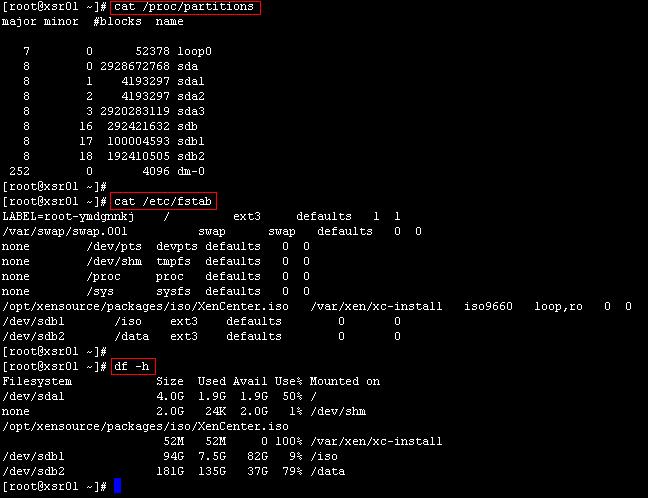The height and width of the screenshot is (498, 648).
Task: Click '/iso' mount point in df output
Action: [324, 457]
